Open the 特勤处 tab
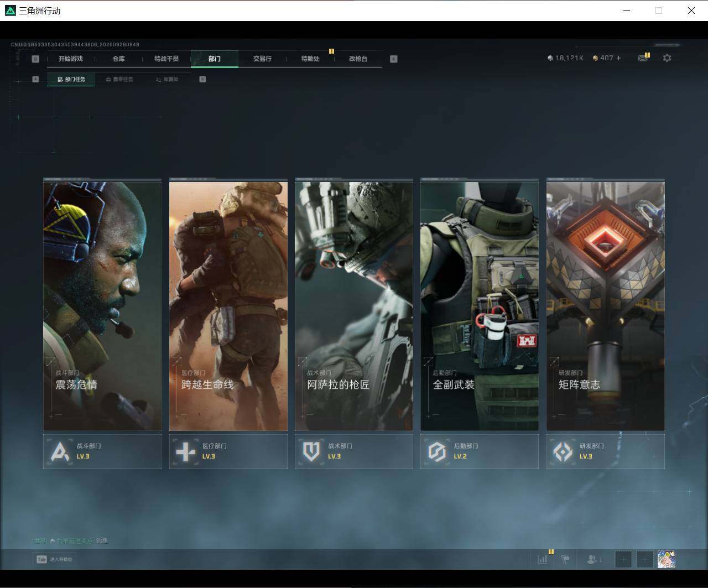 310,59
